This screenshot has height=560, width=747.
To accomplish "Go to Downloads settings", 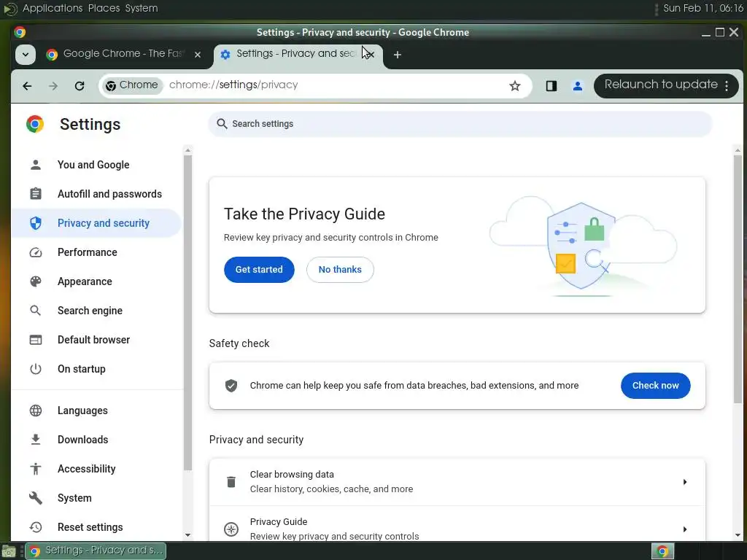I will (83, 440).
